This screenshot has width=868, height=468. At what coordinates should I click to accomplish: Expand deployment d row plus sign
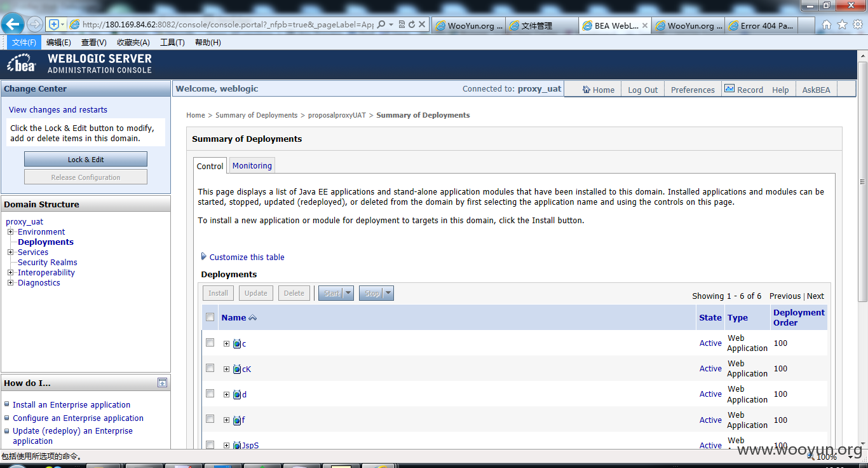[226, 395]
